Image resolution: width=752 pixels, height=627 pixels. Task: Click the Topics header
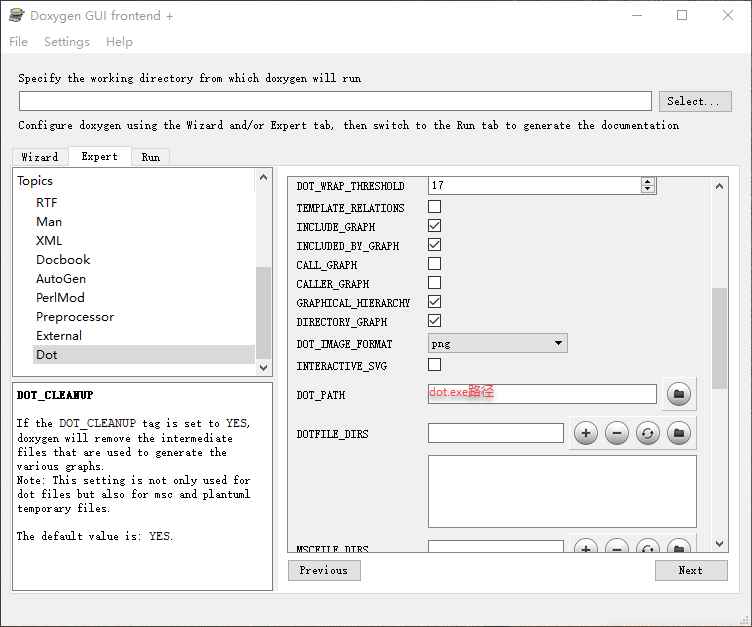[x=35, y=181]
